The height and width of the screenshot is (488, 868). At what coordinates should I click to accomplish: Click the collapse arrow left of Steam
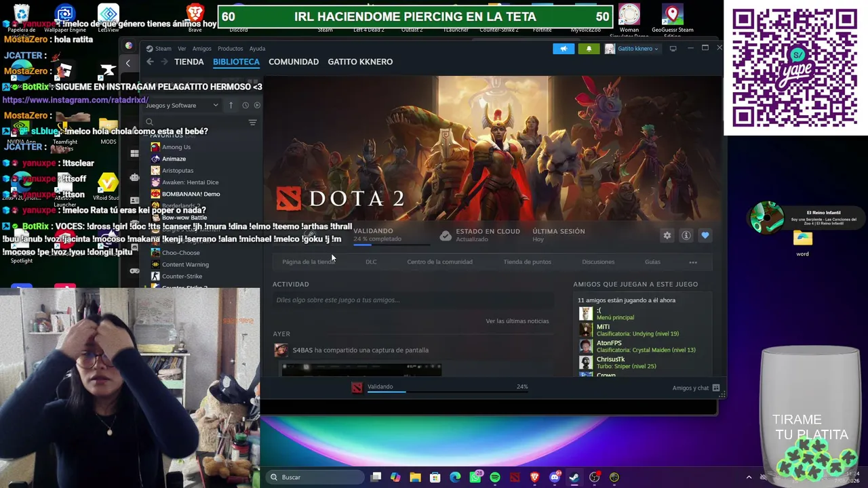(x=127, y=63)
